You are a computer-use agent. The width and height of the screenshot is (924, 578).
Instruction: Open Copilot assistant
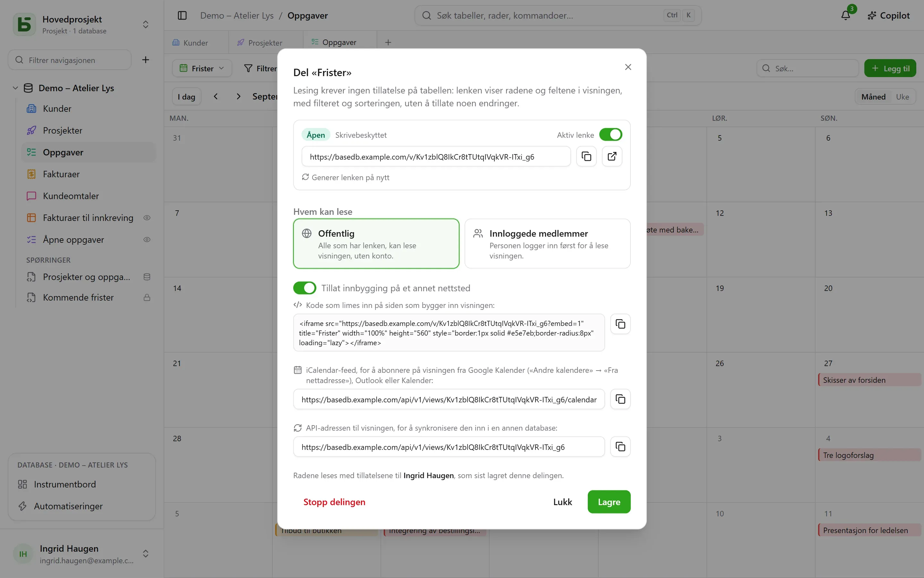888,15
